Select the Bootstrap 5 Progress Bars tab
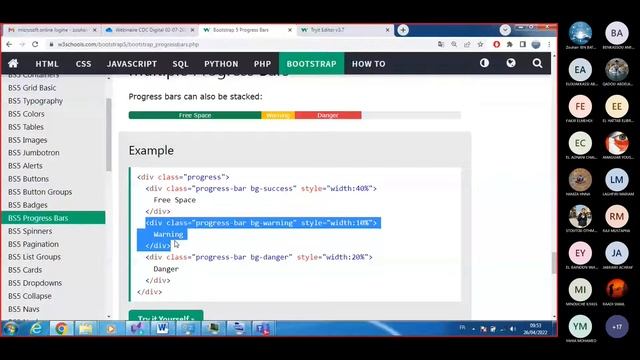The image size is (640, 360). click(x=248, y=30)
